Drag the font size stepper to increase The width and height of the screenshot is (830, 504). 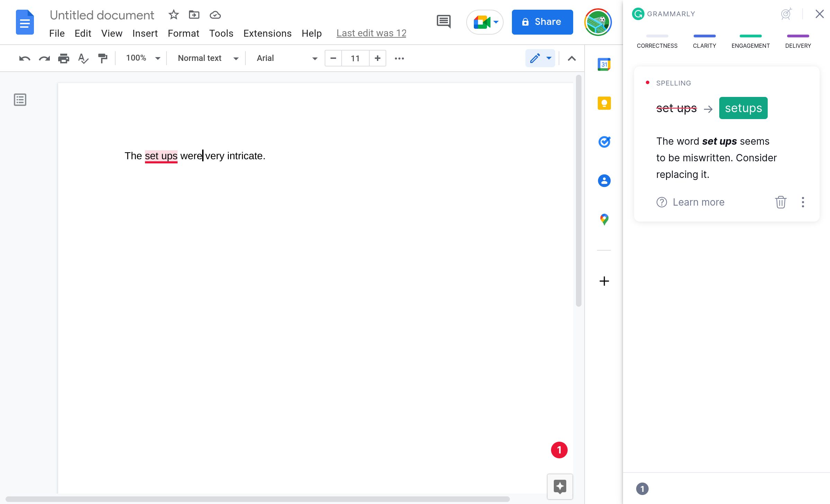point(377,58)
